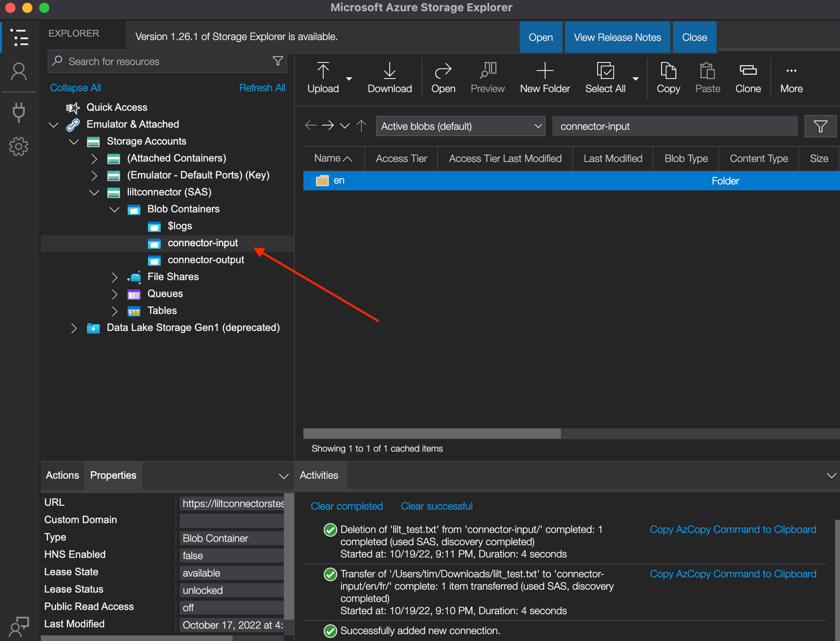Expand Data Lake Storage Gen1 (deprecated)
840x641 pixels.
pos(74,328)
